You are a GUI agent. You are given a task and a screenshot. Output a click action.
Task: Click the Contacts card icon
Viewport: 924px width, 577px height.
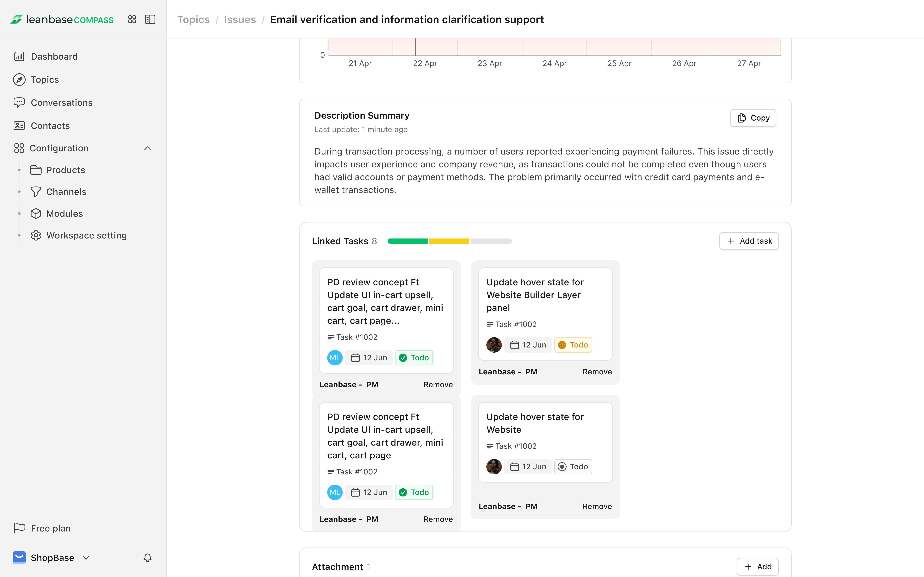[x=19, y=125]
